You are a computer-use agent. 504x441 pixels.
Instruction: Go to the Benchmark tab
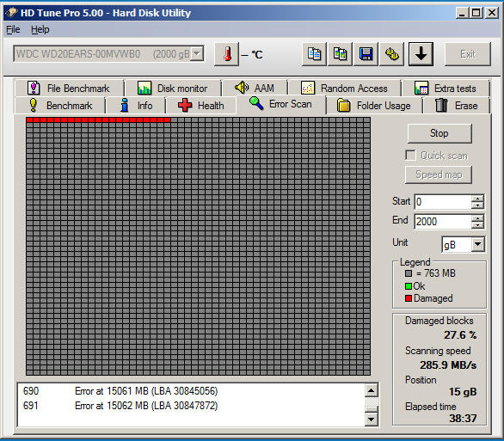point(60,106)
